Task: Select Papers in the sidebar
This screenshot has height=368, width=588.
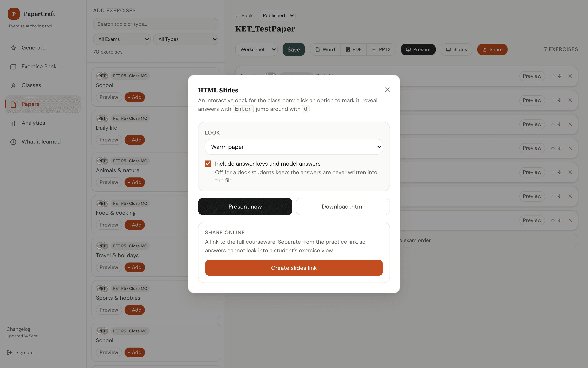Action: click(x=43, y=104)
